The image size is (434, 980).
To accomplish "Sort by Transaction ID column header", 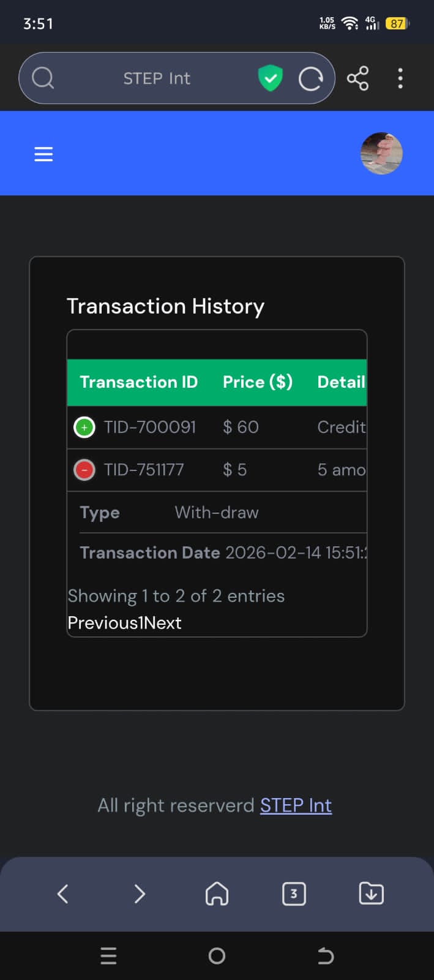I will (139, 382).
